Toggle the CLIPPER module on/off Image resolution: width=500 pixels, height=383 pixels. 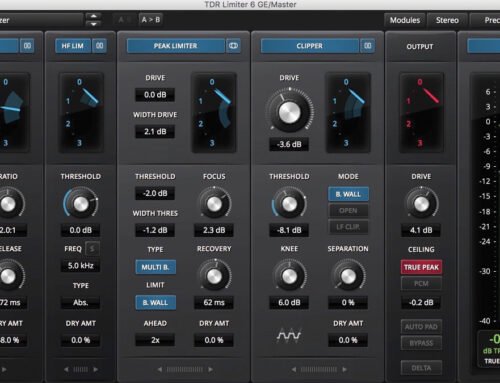310,46
